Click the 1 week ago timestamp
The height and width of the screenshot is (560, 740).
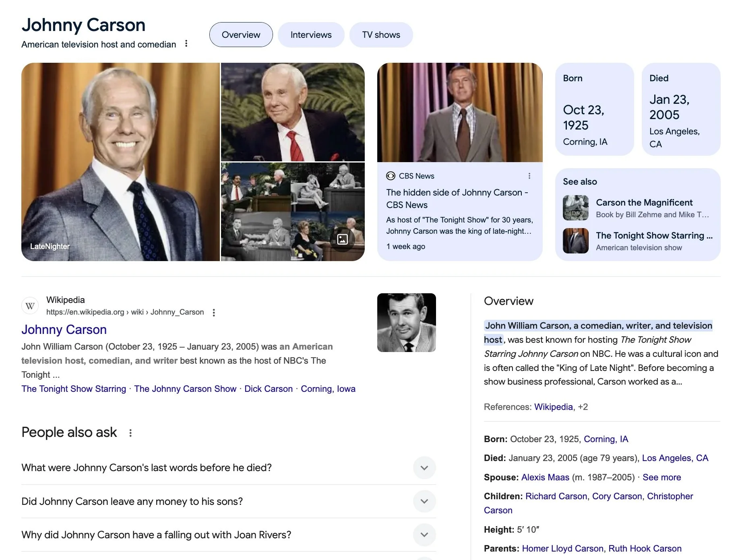[406, 246]
